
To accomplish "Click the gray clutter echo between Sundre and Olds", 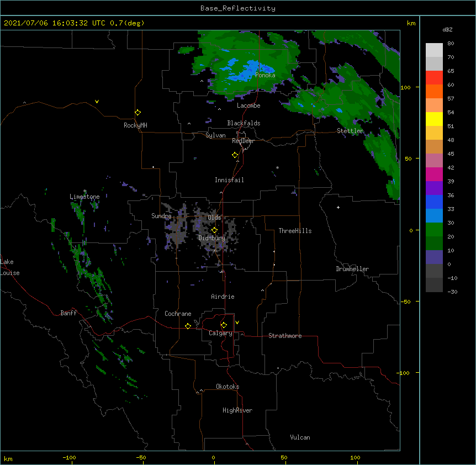I will (179, 226).
